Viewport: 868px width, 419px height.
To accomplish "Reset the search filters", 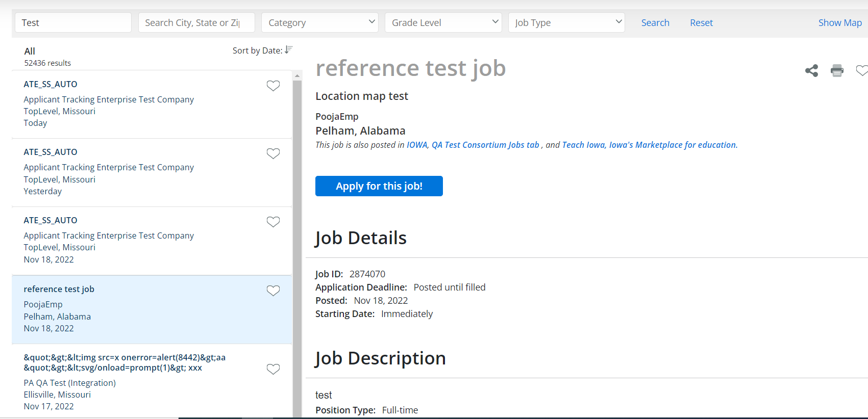I will (701, 23).
